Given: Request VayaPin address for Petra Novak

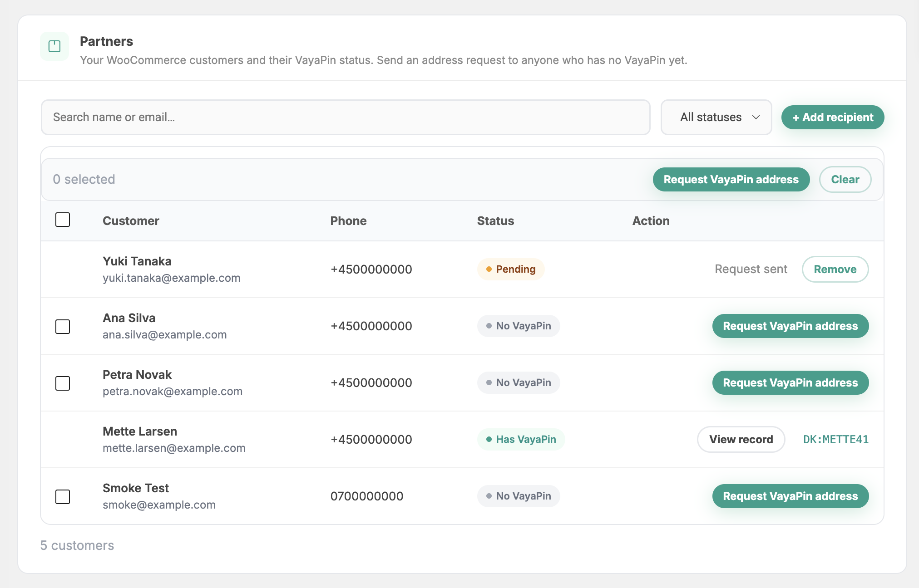Looking at the screenshot, I should pyautogui.click(x=790, y=382).
